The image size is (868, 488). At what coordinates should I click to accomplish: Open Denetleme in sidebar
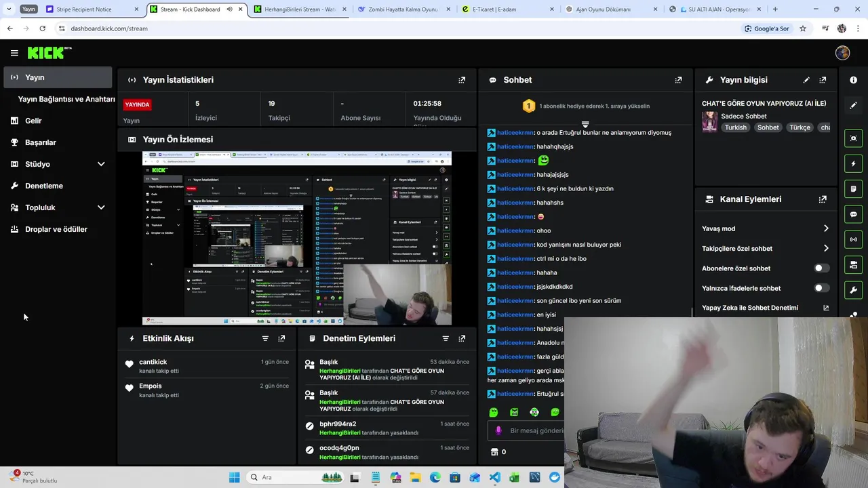(x=58, y=186)
